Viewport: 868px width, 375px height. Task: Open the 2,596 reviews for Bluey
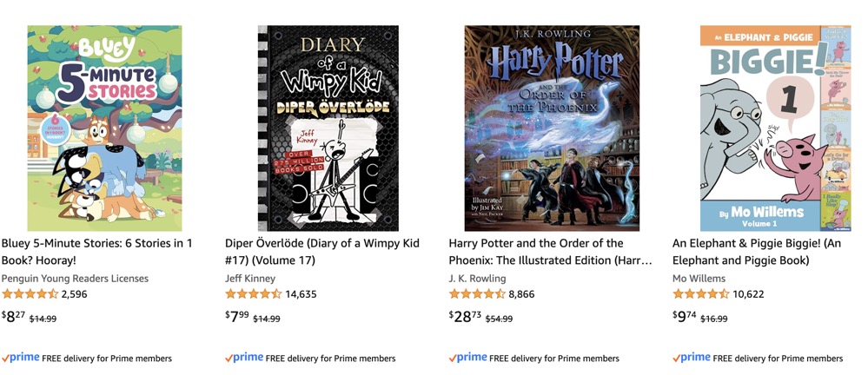click(x=75, y=294)
